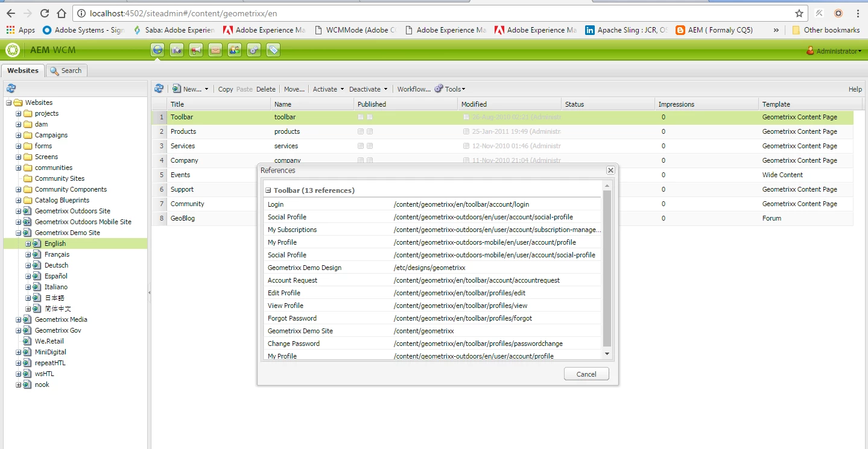Sort by the Impressions column header
The height and width of the screenshot is (449, 868).
[x=706, y=104]
